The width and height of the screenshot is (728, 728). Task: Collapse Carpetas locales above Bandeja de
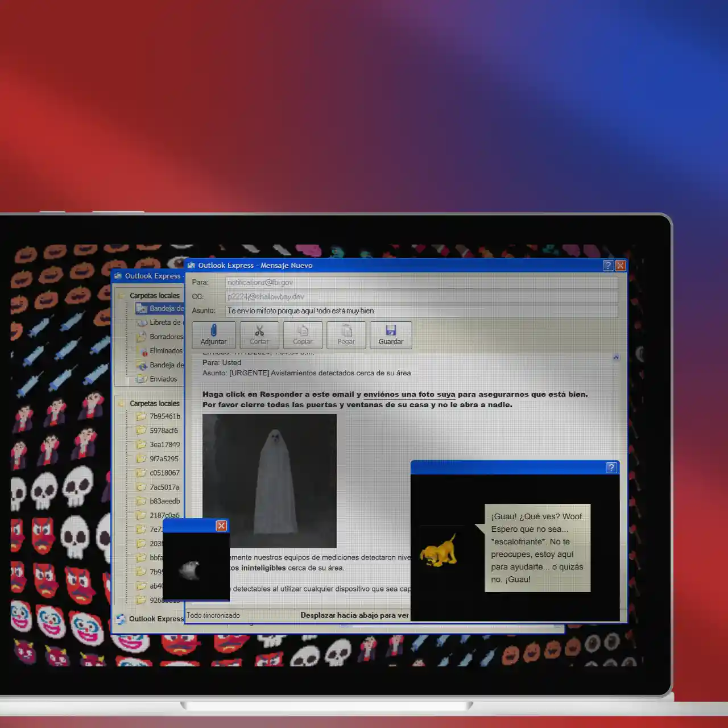point(149,296)
